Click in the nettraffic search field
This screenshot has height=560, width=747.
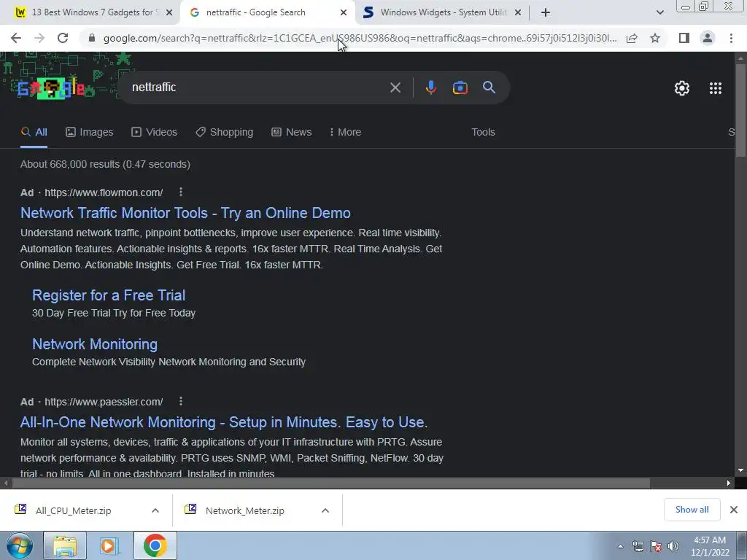[x=258, y=87]
